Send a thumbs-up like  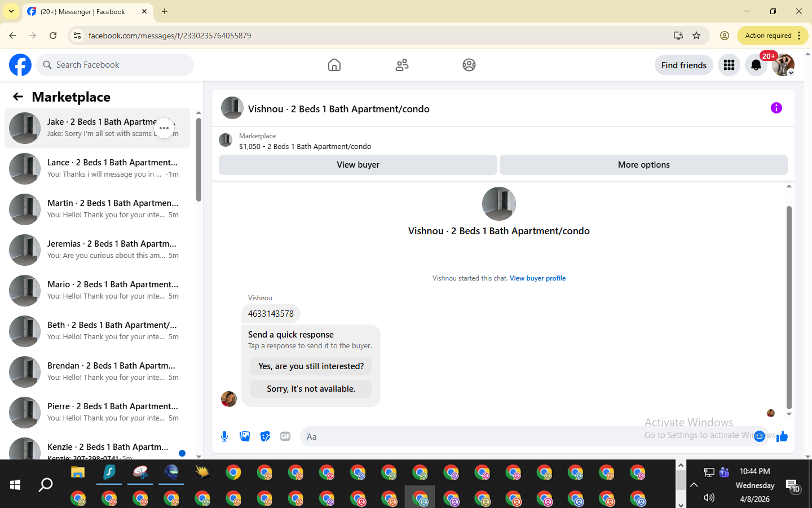click(x=782, y=436)
